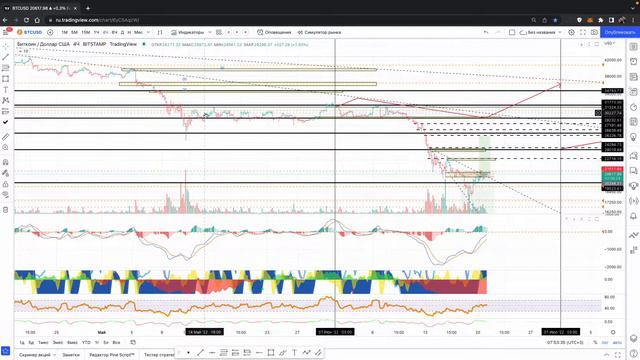Viewport: 640px width, 360px height.
Task: Open the favorites star button
Action: [5, 351]
